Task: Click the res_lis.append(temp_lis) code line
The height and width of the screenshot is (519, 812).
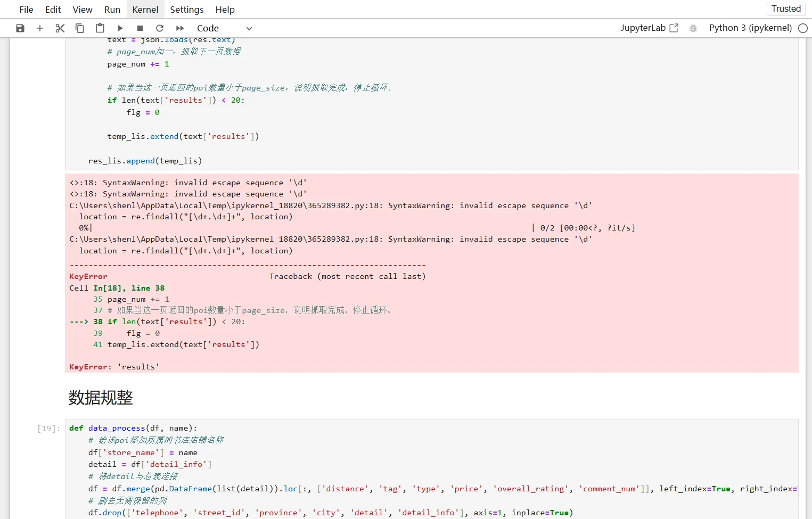Action: [145, 161]
